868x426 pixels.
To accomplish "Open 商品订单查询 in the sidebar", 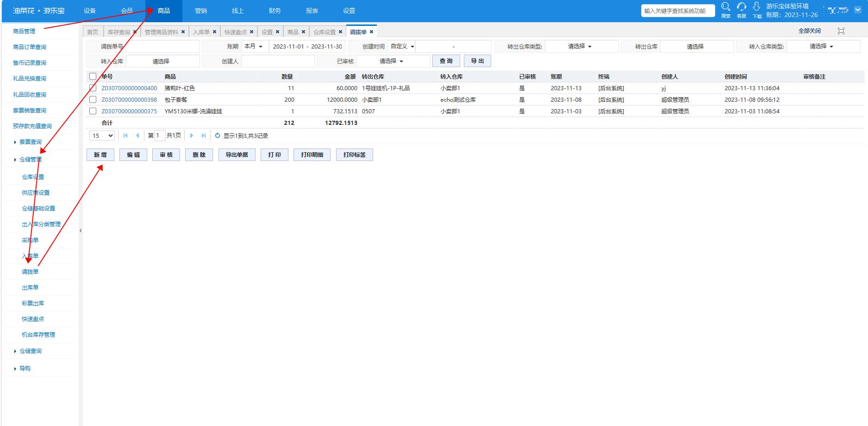I will [30, 47].
